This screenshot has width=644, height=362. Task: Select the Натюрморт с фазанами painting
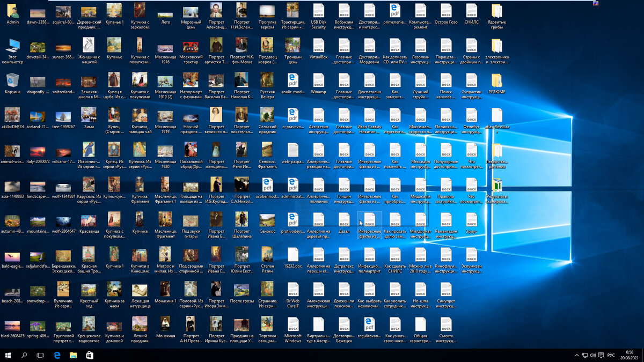pos(191,80)
